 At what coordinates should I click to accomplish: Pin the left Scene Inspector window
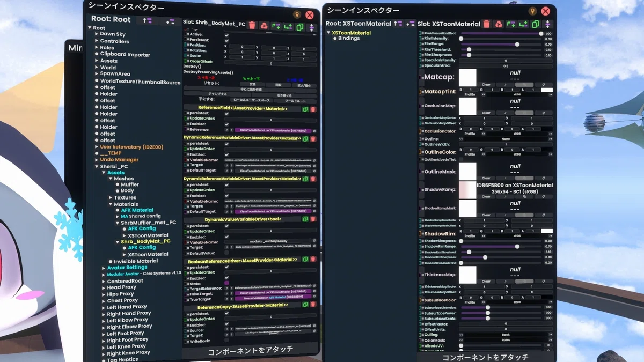coord(297,14)
